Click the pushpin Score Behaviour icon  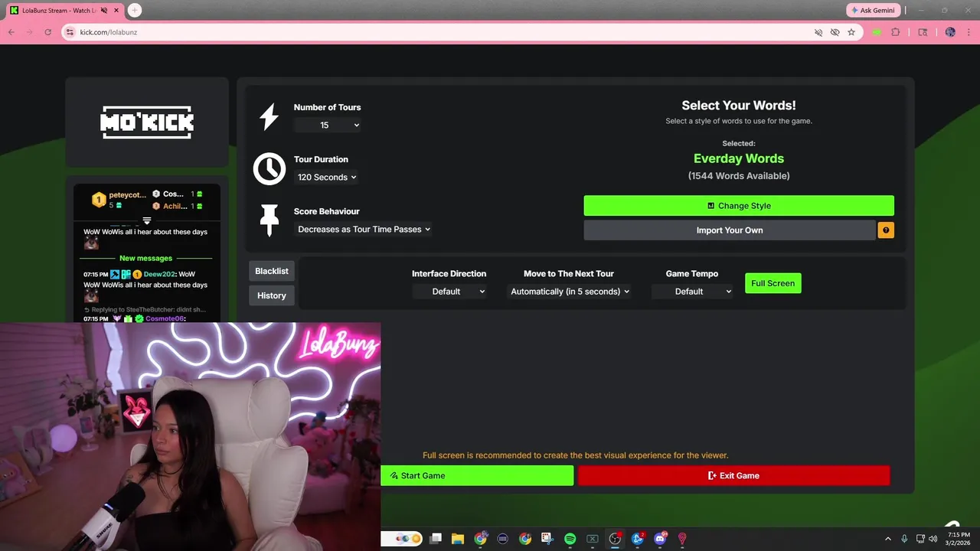pyautogui.click(x=269, y=220)
